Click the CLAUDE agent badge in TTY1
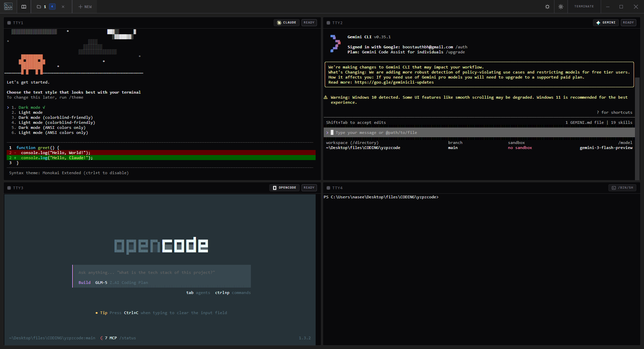644x349 pixels. point(286,22)
